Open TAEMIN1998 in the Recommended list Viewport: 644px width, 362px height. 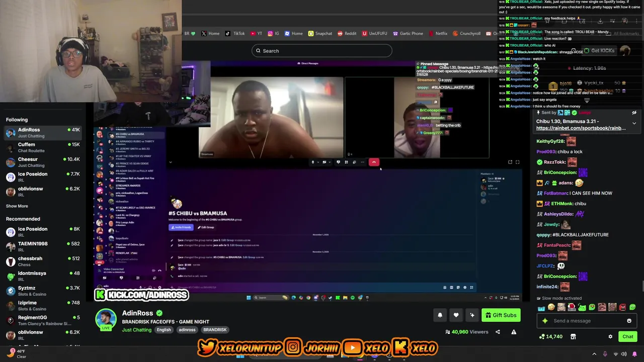point(43,246)
